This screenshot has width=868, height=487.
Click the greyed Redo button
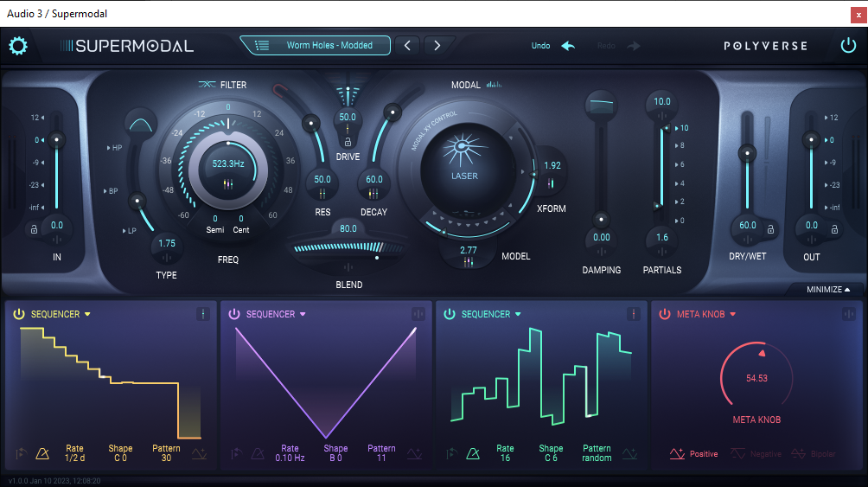point(618,46)
